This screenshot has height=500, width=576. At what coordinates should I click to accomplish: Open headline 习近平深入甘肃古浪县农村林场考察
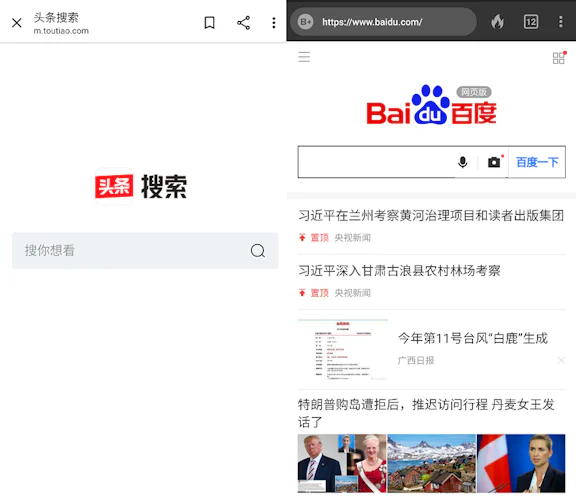click(x=399, y=271)
